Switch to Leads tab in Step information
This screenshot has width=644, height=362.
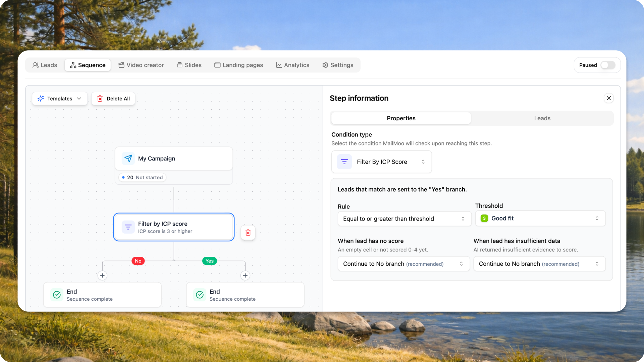542,118
